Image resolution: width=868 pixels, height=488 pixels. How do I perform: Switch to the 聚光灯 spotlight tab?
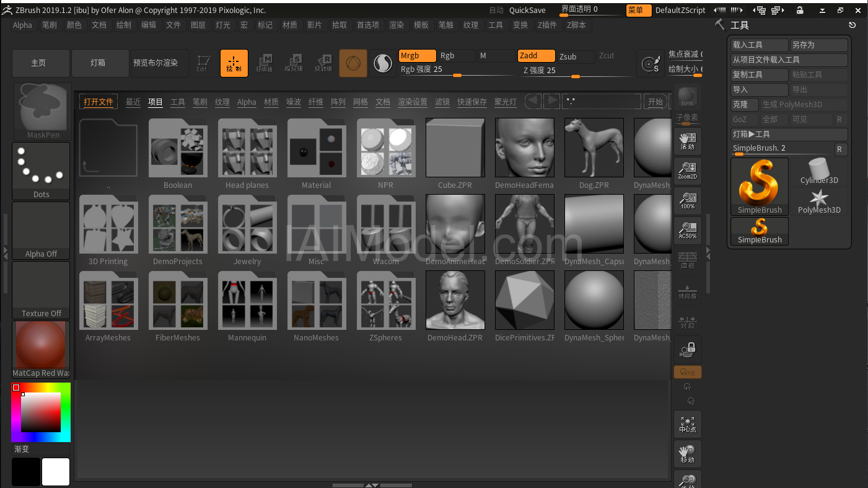(506, 102)
